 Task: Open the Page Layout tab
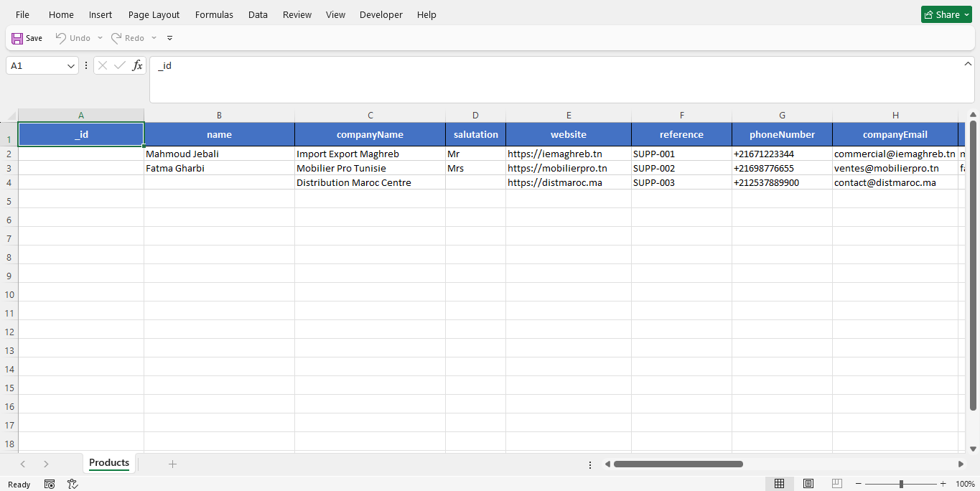[x=154, y=14]
